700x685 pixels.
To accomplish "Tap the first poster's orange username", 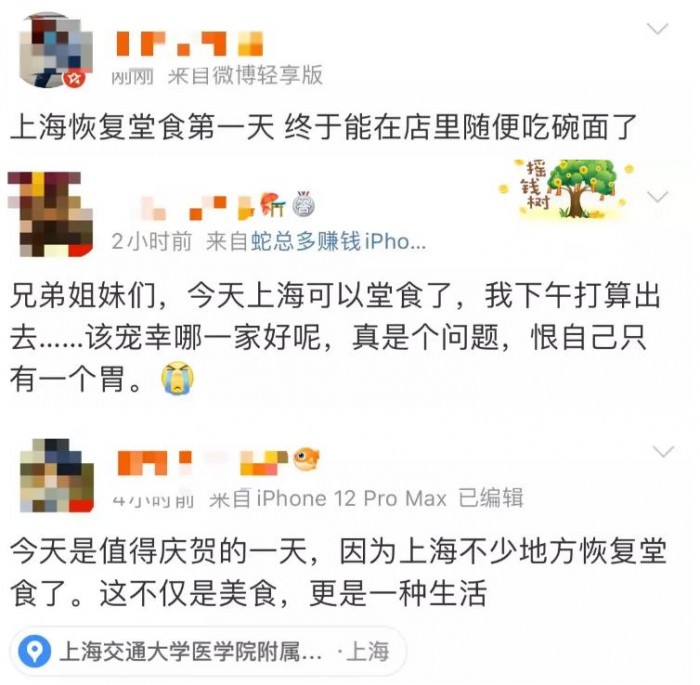I will coord(190,44).
